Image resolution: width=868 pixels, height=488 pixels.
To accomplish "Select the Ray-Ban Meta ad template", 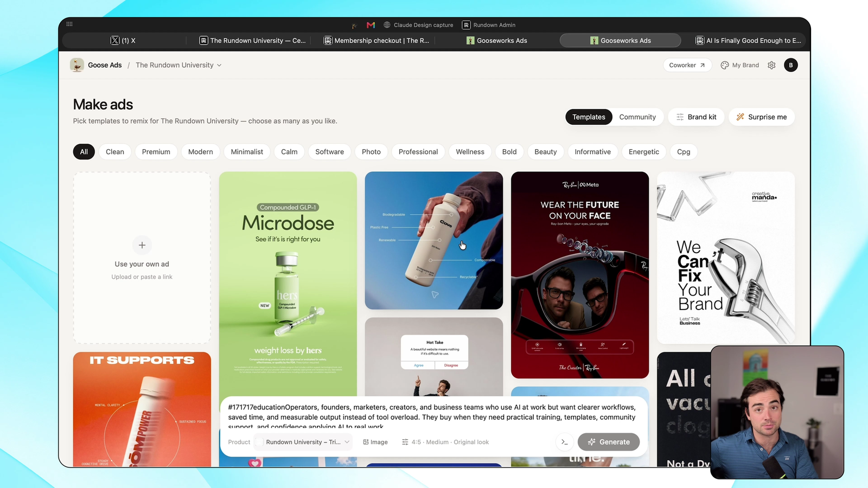I will [580, 275].
